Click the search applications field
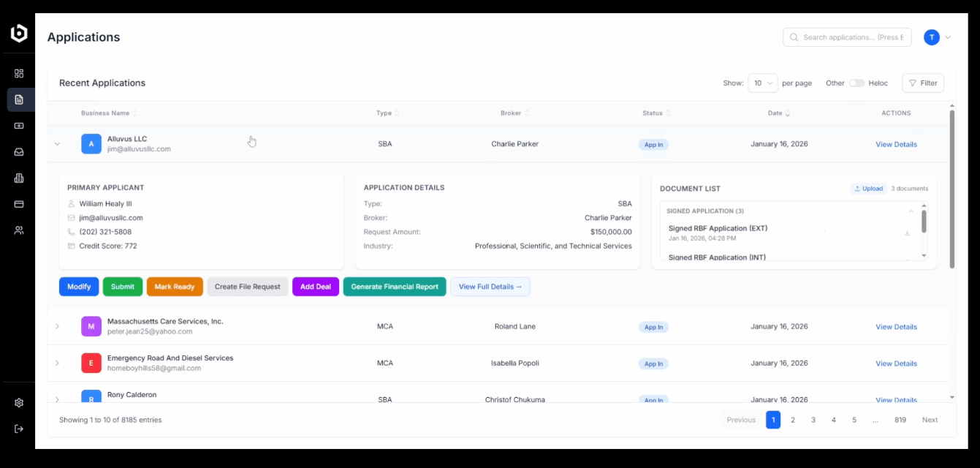980x468 pixels. coord(846,37)
